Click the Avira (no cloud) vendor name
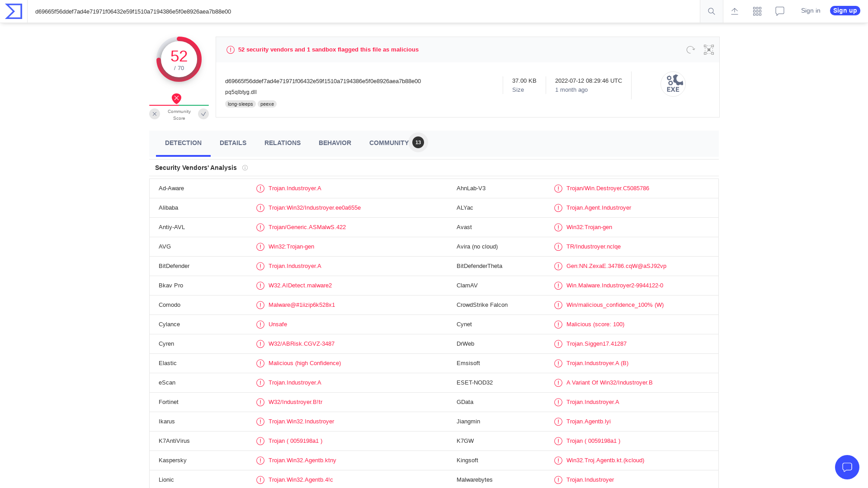 (x=477, y=247)
